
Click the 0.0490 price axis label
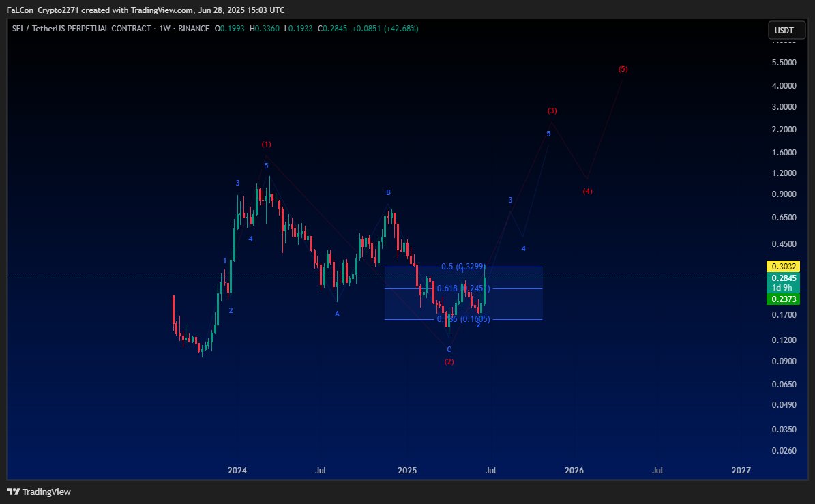784,405
